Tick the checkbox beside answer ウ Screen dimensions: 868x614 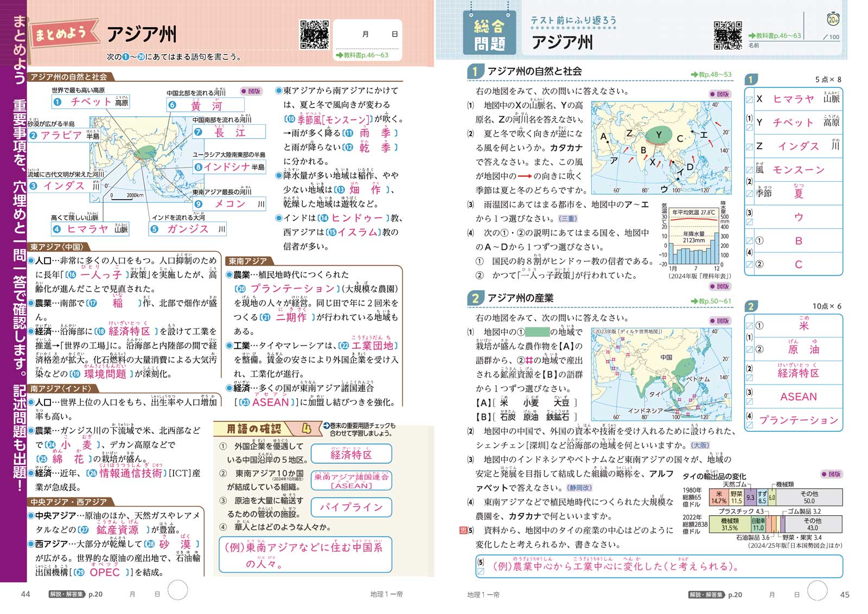point(749,222)
